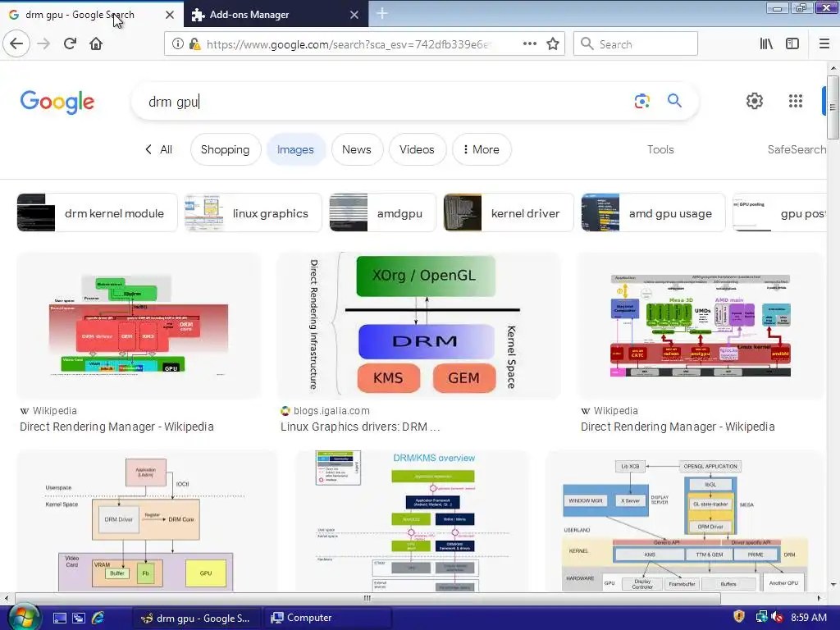This screenshot has height=630, width=840.
Task: Switch to the Computer taskbar window
Action: (x=327, y=618)
